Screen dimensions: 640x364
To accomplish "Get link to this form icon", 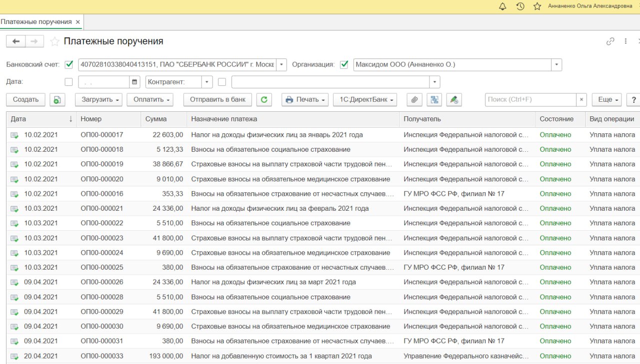I will (610, 41).
